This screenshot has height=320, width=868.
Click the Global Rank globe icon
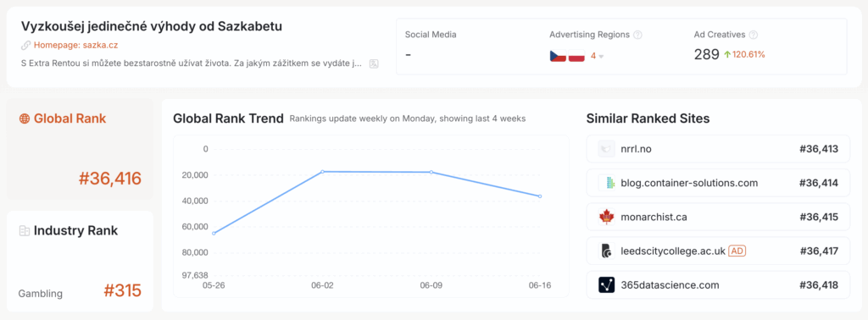[25, 119]
